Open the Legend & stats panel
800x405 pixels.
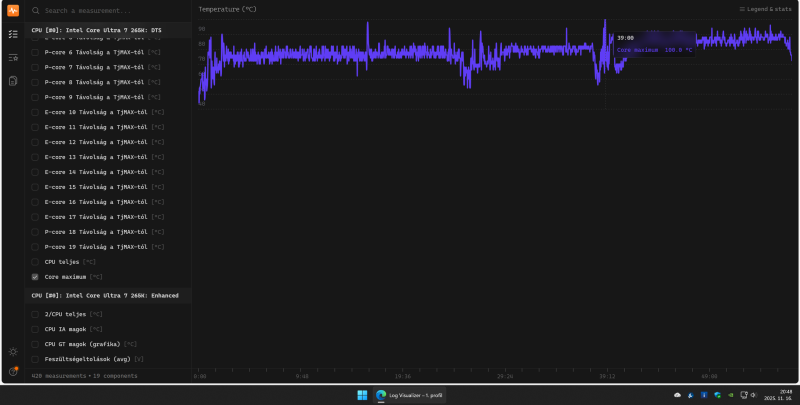tap(765, 9)
